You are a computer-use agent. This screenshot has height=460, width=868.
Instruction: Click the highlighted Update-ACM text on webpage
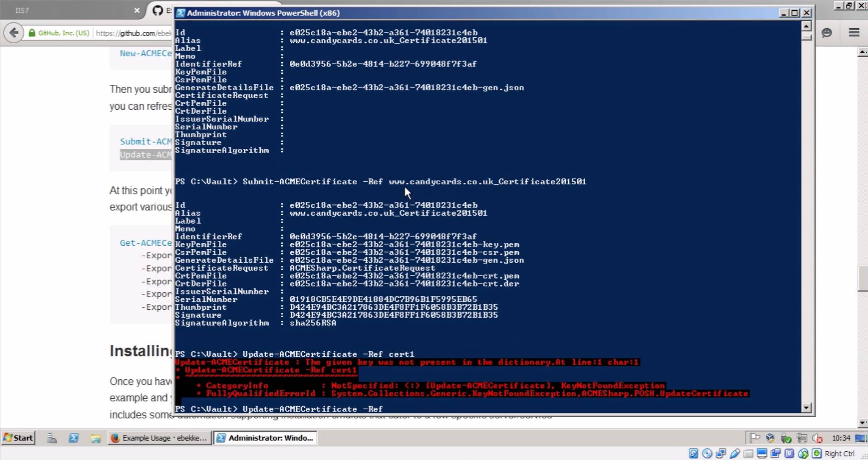click(146, 155)
